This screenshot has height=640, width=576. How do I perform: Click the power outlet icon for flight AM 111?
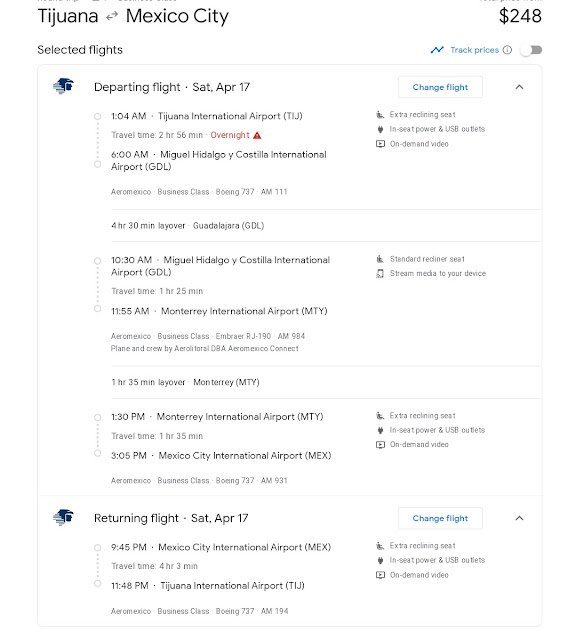(380, 129)
